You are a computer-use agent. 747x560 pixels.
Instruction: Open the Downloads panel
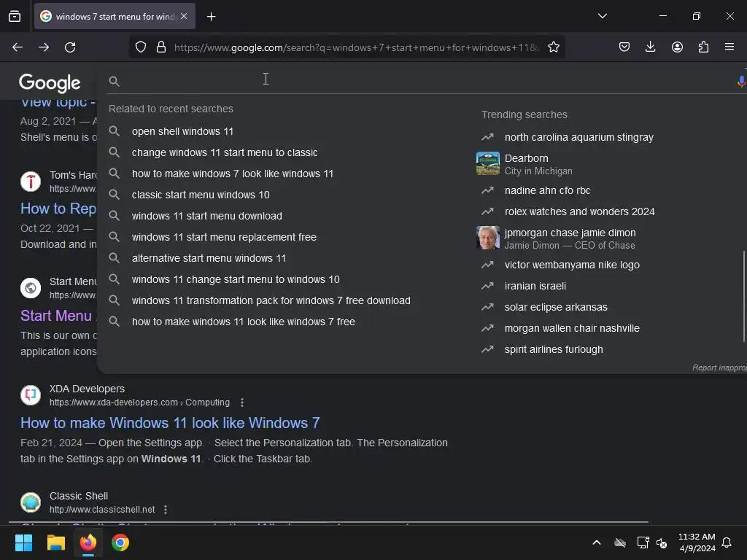click(650, 47)
